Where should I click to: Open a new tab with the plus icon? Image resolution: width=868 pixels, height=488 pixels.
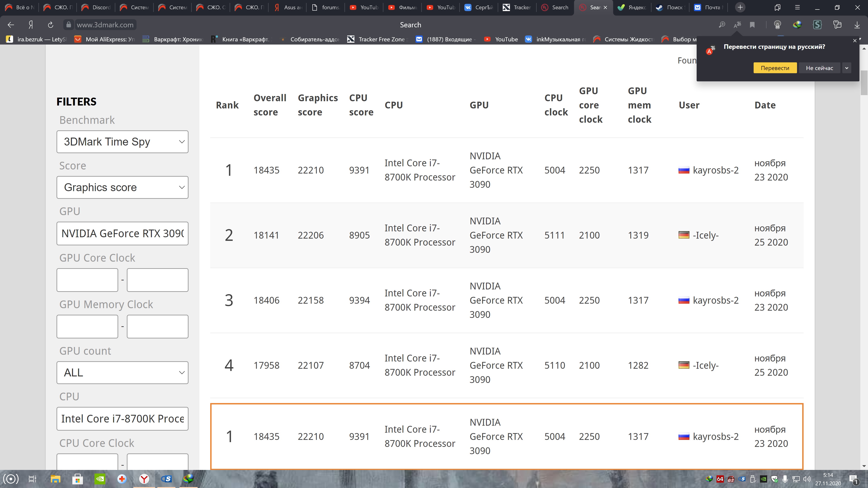point(740,7)
